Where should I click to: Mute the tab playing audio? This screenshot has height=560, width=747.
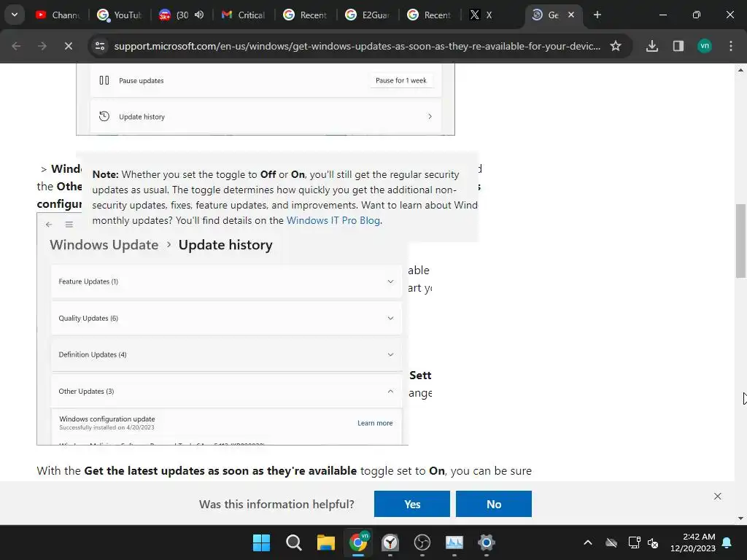[x=199, y=15]
